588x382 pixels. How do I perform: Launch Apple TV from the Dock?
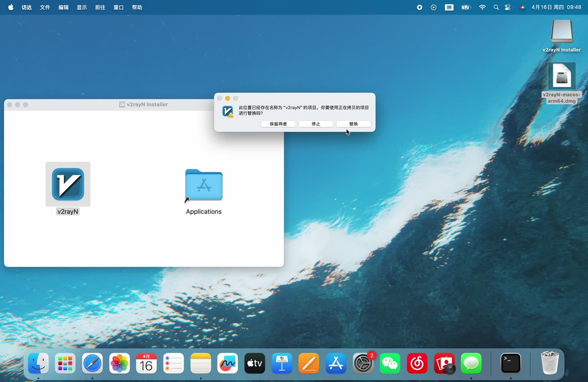point(255,363)
